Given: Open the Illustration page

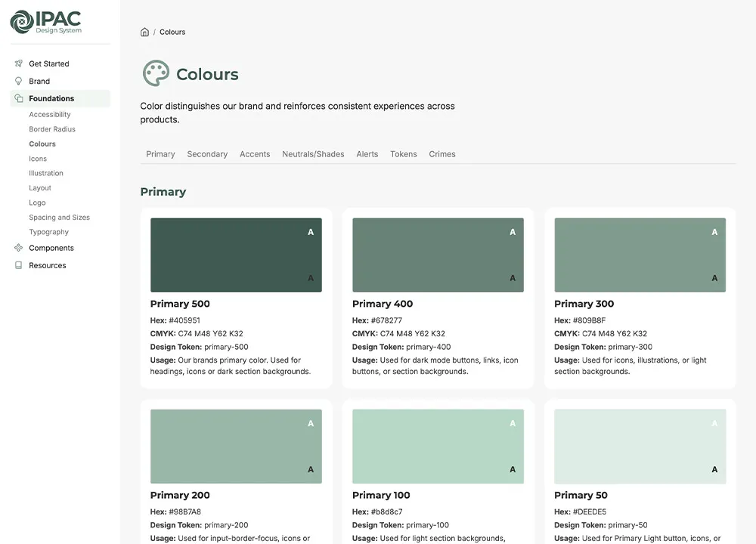Looking at the screenshot, I should coord(46,173).
